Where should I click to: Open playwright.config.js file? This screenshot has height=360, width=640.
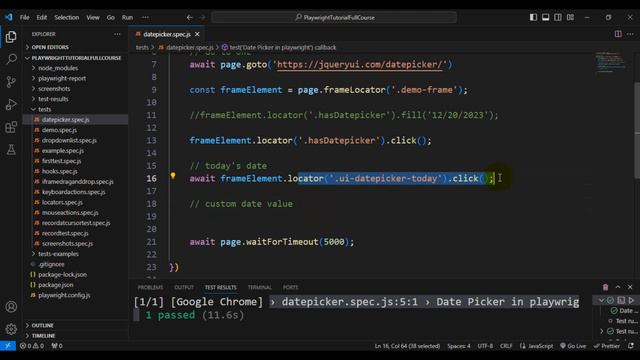pos(76,295)
